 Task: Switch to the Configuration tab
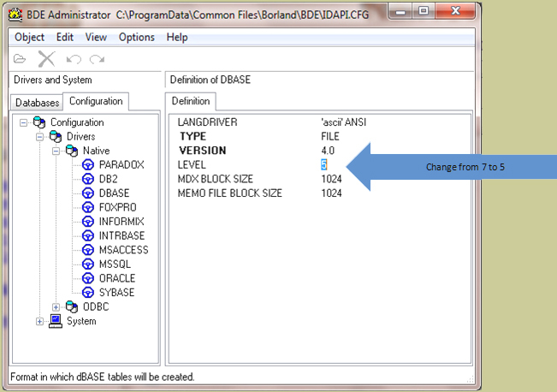point(96,101)
